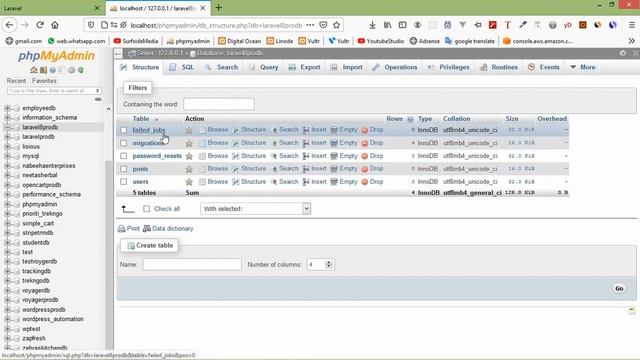Click the new table Name input field
The height and width of the screenshot is (360, 640).
point(192,264)
